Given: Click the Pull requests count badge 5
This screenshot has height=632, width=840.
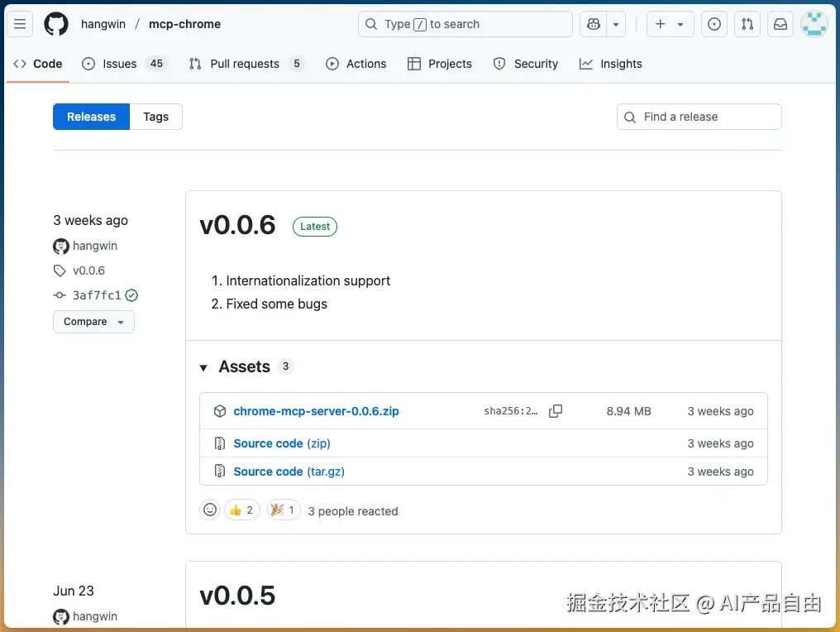Looking at the screenshot, I should [x=297, y=64].
